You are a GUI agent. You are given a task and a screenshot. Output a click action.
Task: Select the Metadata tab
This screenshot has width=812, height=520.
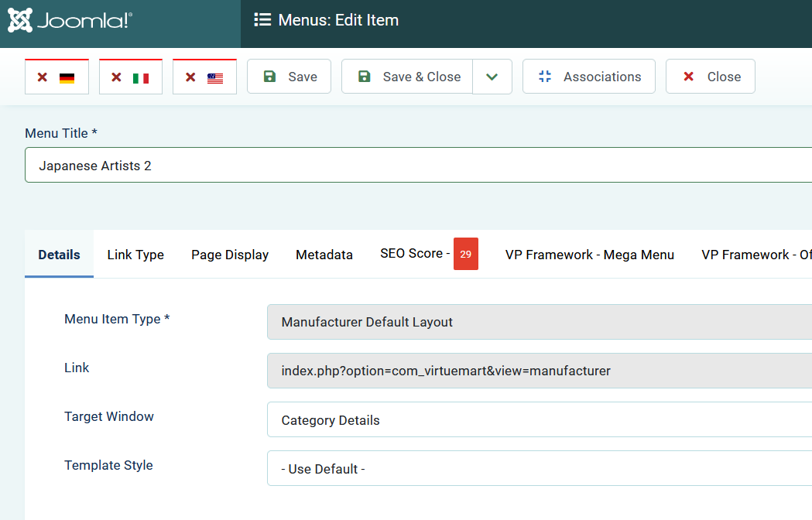tap(324, 255)
